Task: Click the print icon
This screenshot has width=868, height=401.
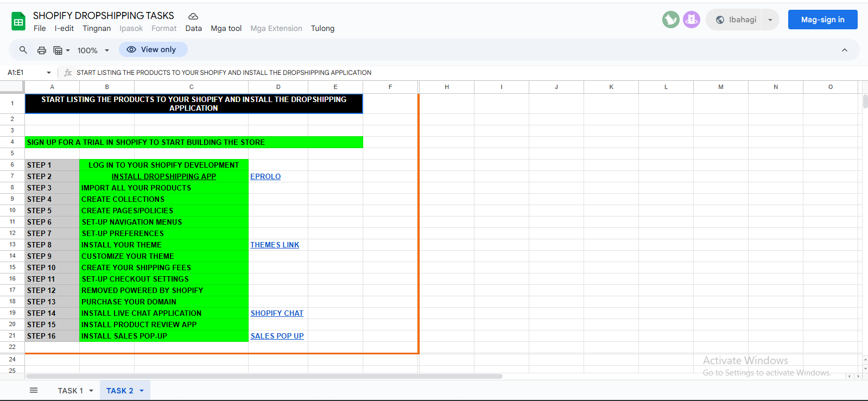Action: (42, 50)
